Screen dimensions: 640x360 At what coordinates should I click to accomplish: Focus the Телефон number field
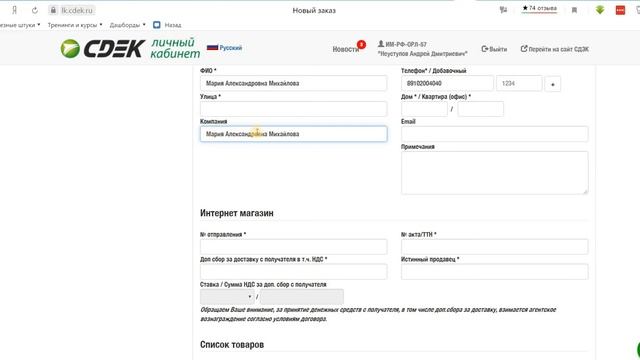(447, 83)
